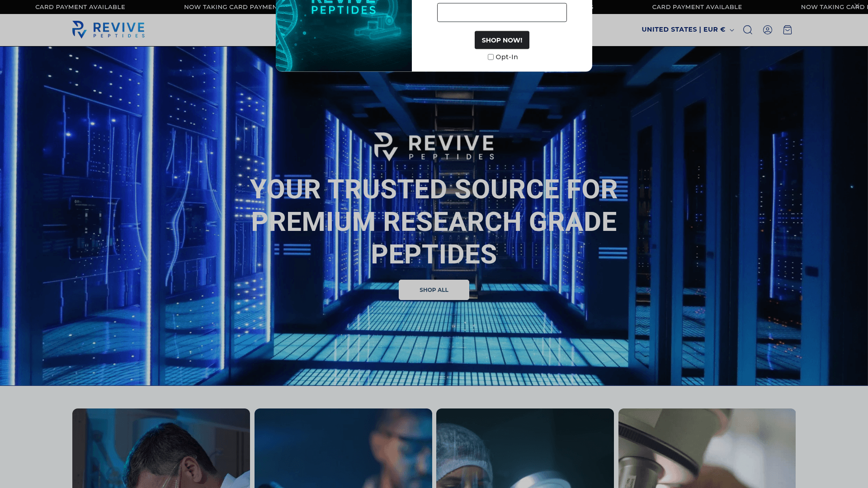The image size is (868, 488).
Task: Open the search icon in header
Action: click(748, 30)
